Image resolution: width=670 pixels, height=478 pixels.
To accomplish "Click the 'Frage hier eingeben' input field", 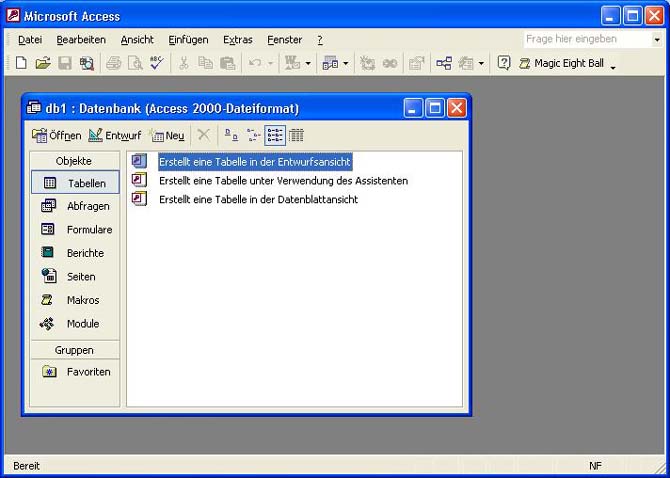I will click(587, 39).
